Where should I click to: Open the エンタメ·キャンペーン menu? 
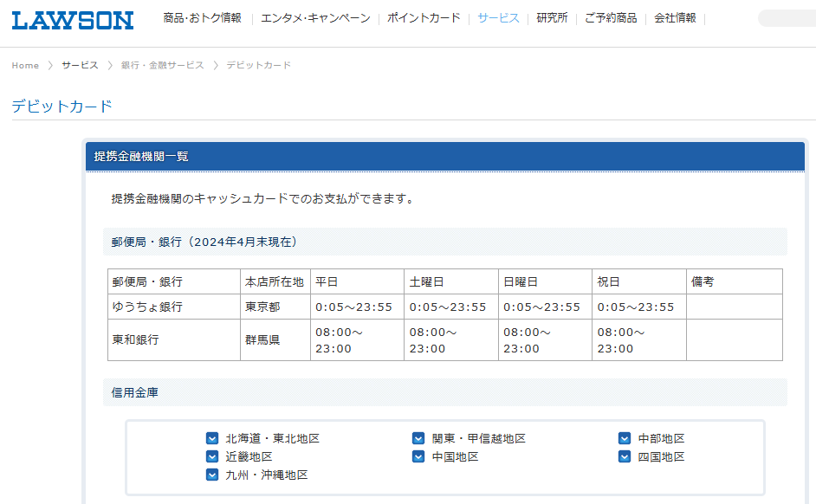[x=315, y=18]
